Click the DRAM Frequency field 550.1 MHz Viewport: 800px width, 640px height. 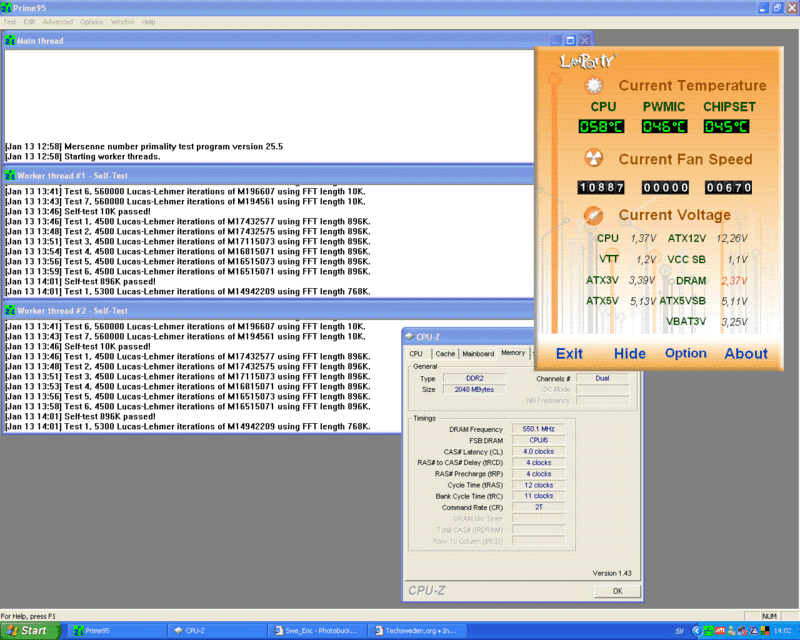[x=538, y=429]
